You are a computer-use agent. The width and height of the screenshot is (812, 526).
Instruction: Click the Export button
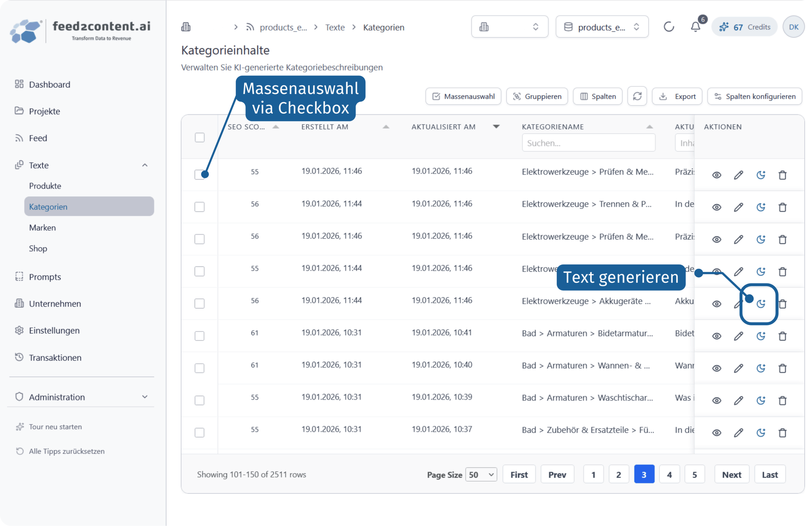(677, 96)
